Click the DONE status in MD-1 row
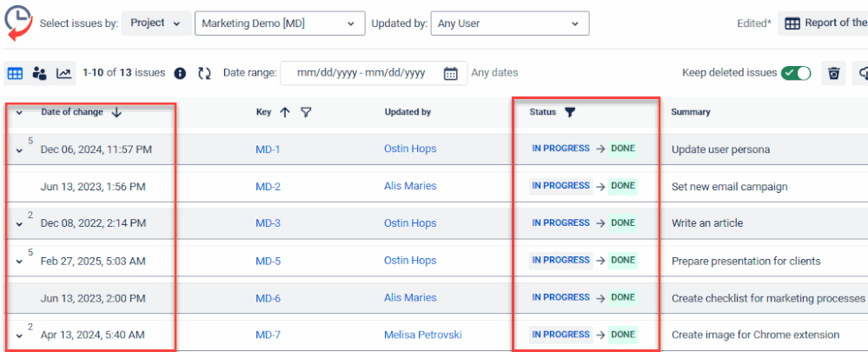Screen dimensions: 868x352 coord(623,149)
